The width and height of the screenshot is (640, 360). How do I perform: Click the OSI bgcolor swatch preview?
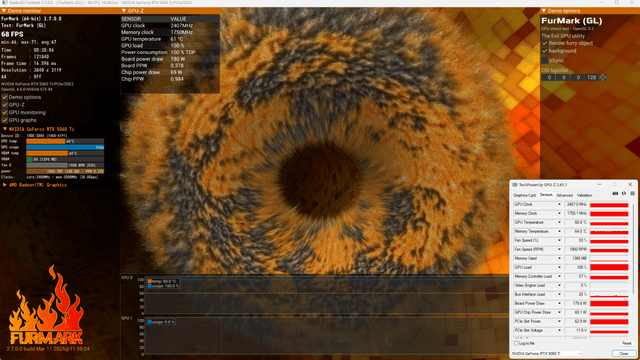tap(603, 77)
